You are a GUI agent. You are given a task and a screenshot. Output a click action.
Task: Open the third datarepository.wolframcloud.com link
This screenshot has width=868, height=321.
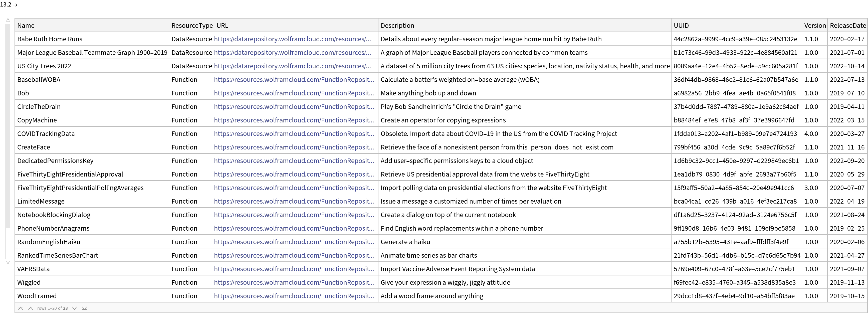293,66
